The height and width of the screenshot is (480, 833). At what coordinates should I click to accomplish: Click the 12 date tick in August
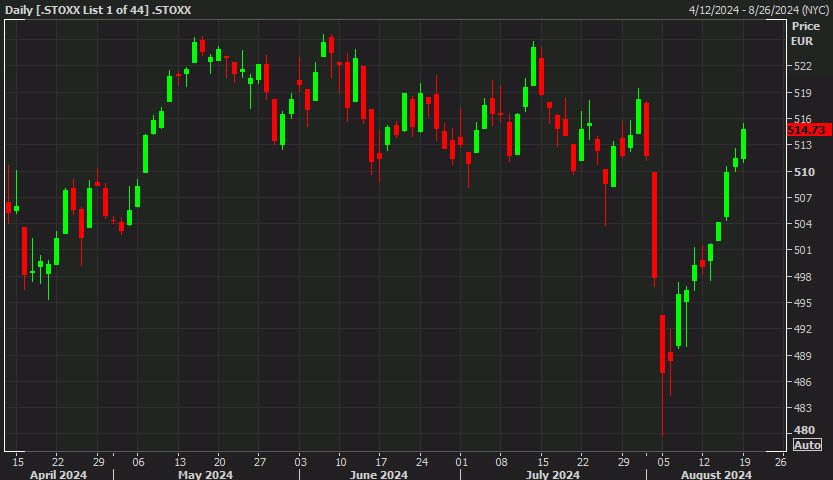tap(704, 462)
